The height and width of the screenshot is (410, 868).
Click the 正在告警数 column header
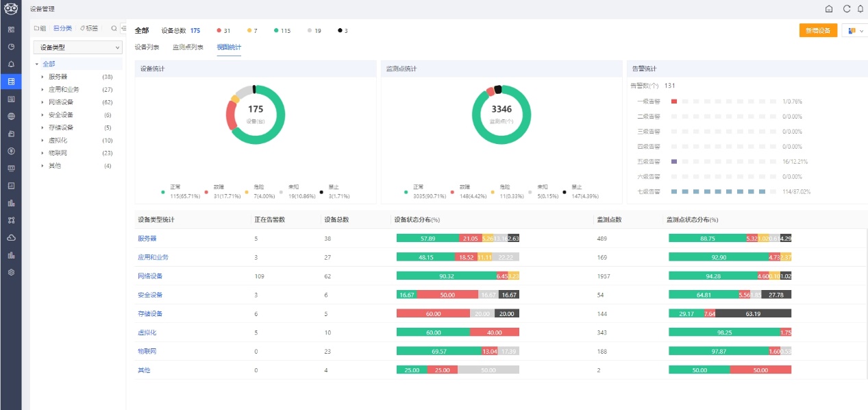click(x=269, y=219)
